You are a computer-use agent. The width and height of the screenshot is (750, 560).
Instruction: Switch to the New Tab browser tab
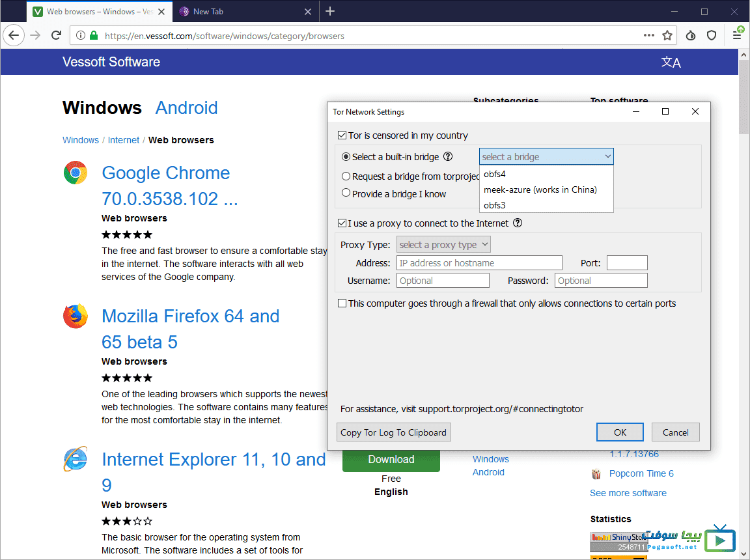point(245,12)
